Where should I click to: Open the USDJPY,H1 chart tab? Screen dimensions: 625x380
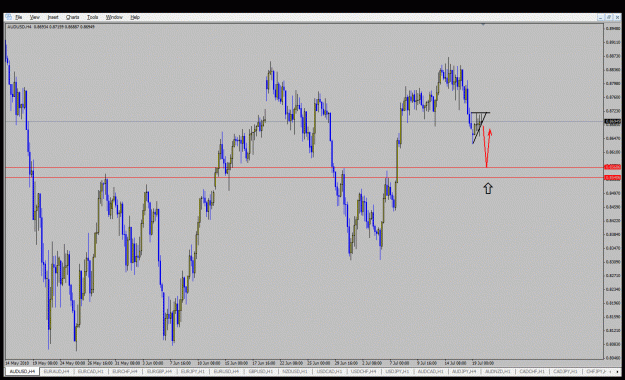(x=397, y=371)
